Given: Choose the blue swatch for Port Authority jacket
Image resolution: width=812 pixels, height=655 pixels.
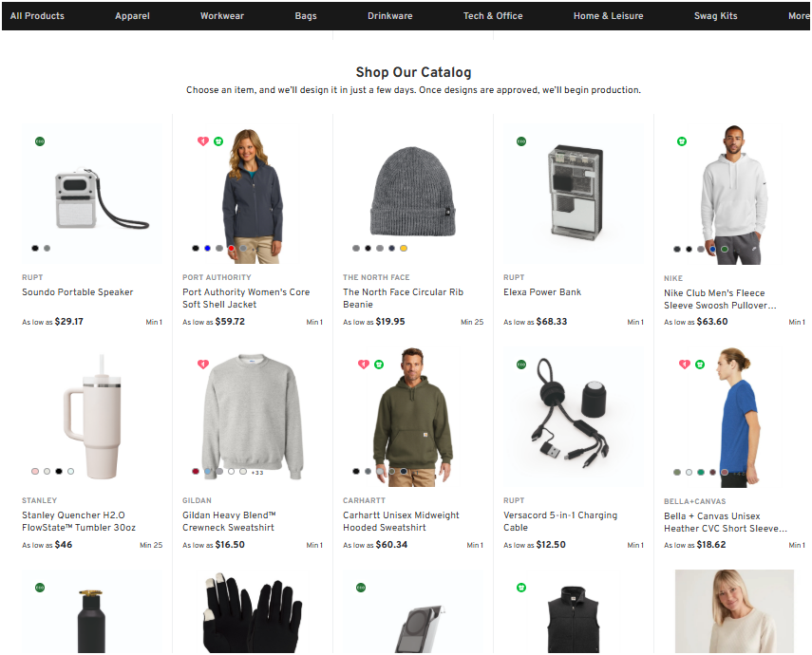Looking at the screenshot, I should [x=207, y=249].
